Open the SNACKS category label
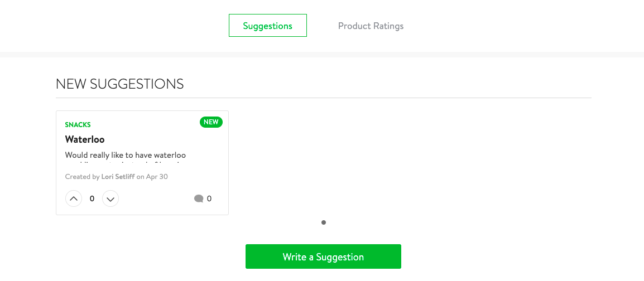 (78, 125)
